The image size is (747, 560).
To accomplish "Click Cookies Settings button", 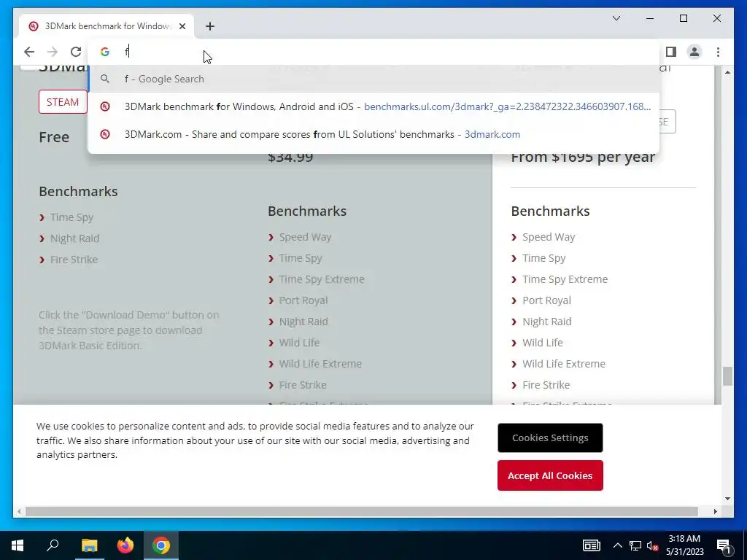I will [x=550, y=437].
